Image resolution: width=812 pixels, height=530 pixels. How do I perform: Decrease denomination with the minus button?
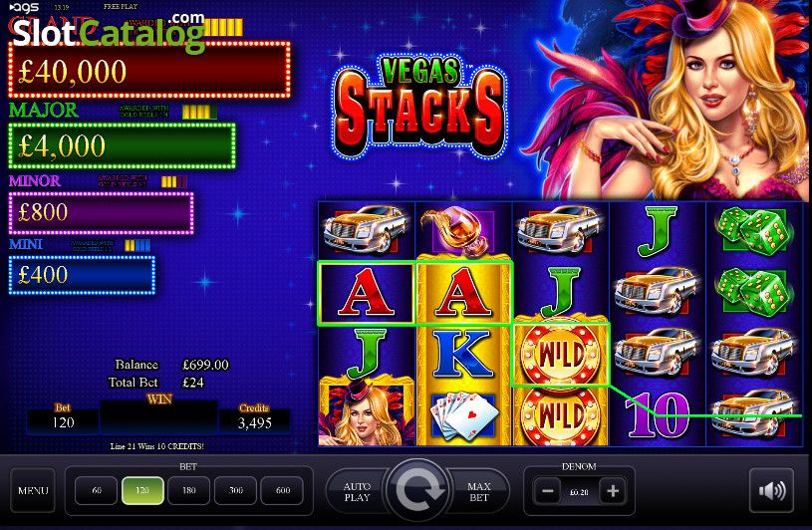pyautogui.click(x=547, y=491)
